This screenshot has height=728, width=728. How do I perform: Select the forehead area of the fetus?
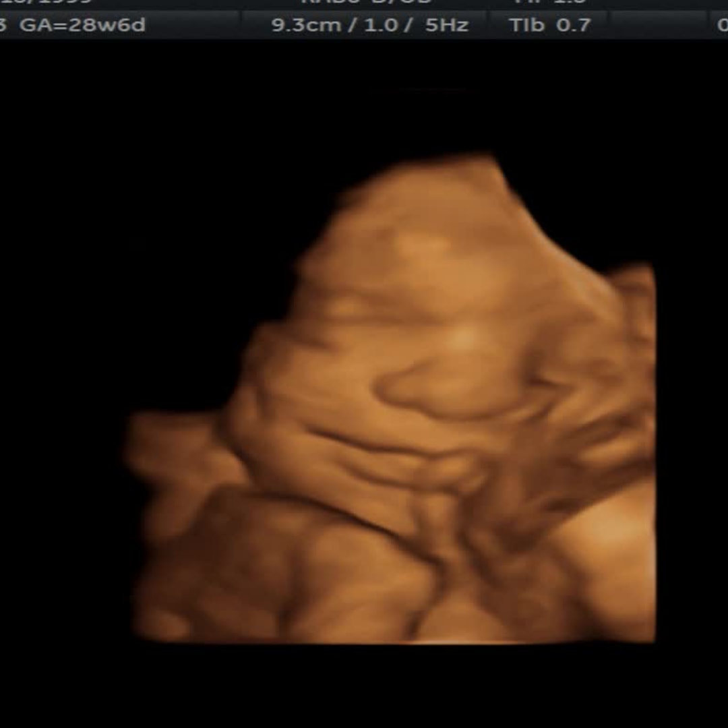pyautogui.click(x=431, y=270)
